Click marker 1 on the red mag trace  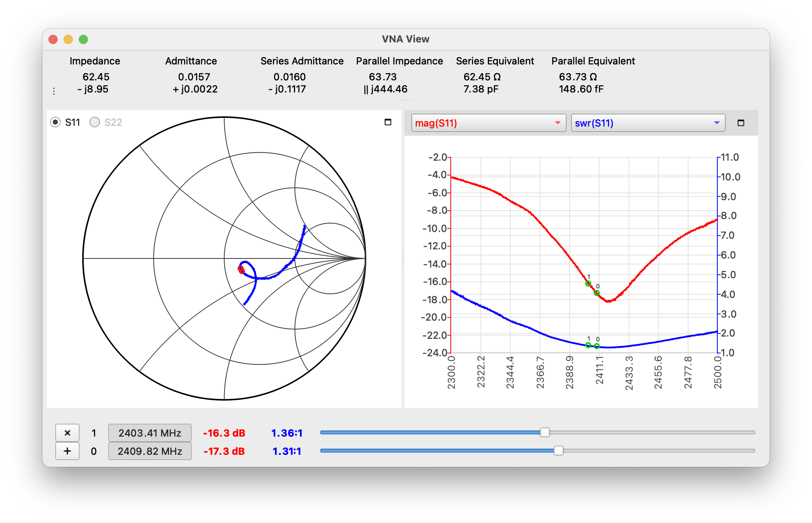588,283
